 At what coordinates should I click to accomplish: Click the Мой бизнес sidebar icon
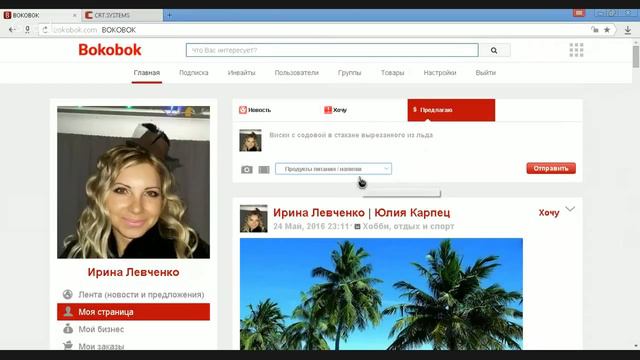(x=68, y=329)
